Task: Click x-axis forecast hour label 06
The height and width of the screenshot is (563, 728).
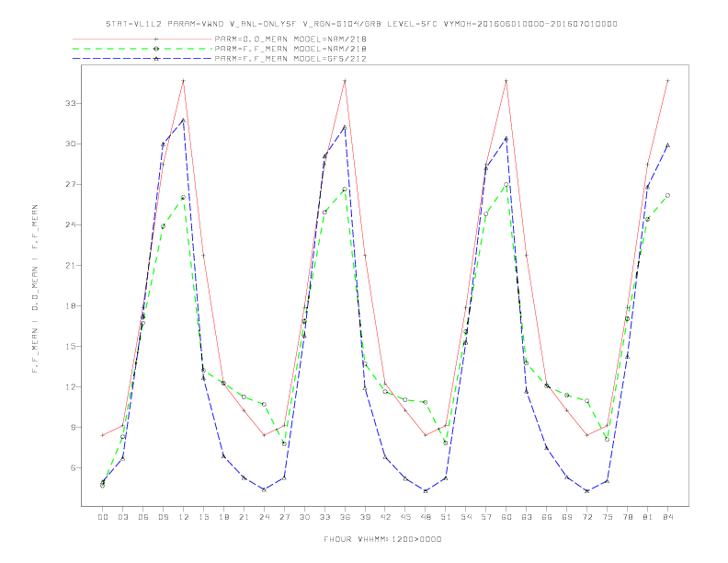Action: [x=143, y=517]
